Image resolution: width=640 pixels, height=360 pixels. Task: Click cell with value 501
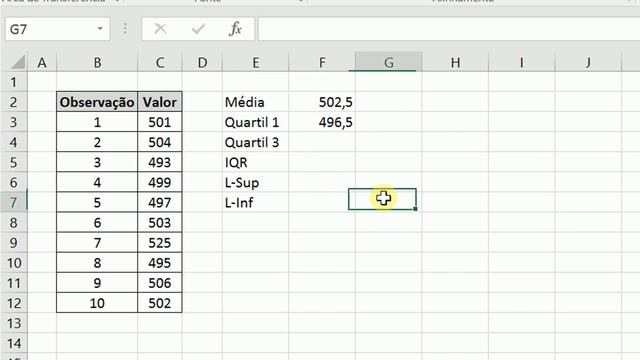click(160, 122)
